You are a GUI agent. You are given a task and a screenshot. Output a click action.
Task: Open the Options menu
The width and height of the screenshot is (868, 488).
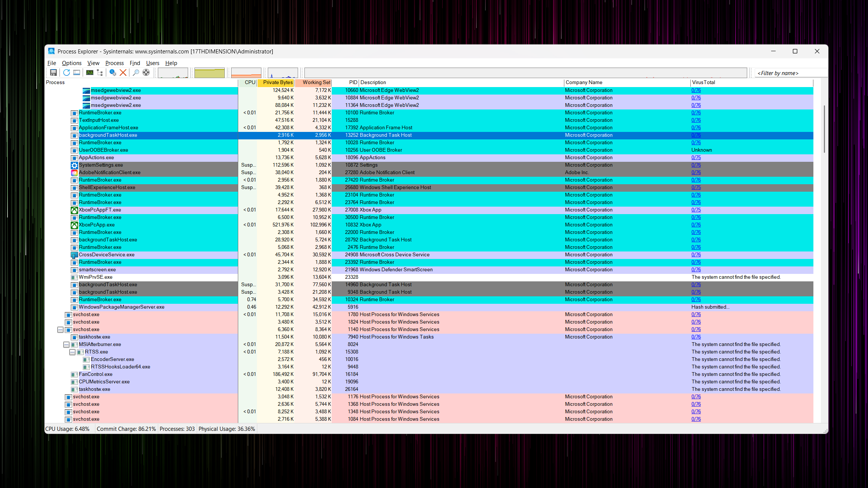coord(71,63)
